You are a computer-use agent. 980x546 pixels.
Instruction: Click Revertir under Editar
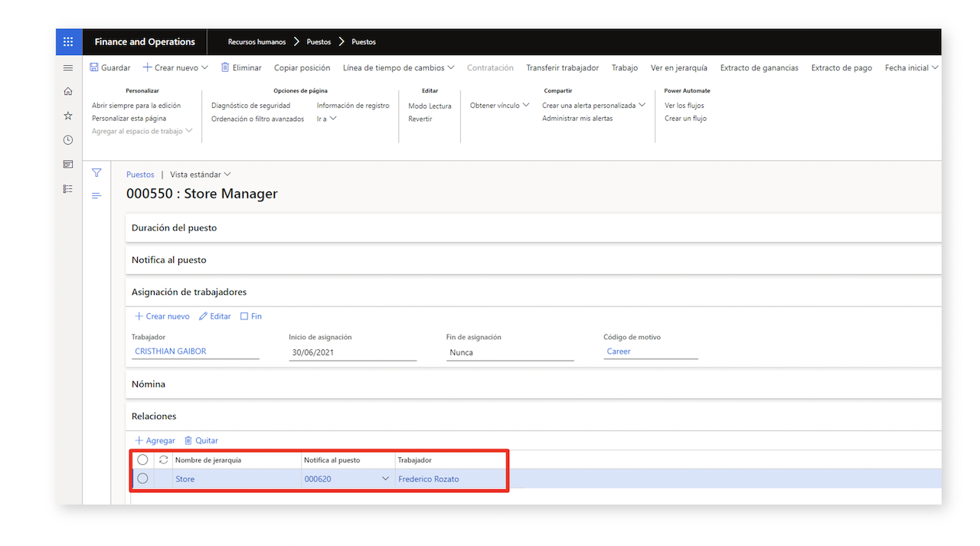coord(420,119)
